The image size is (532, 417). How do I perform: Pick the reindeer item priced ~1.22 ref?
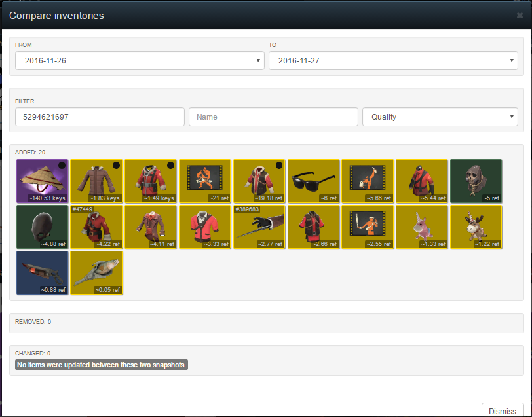[x=476, y=227]
